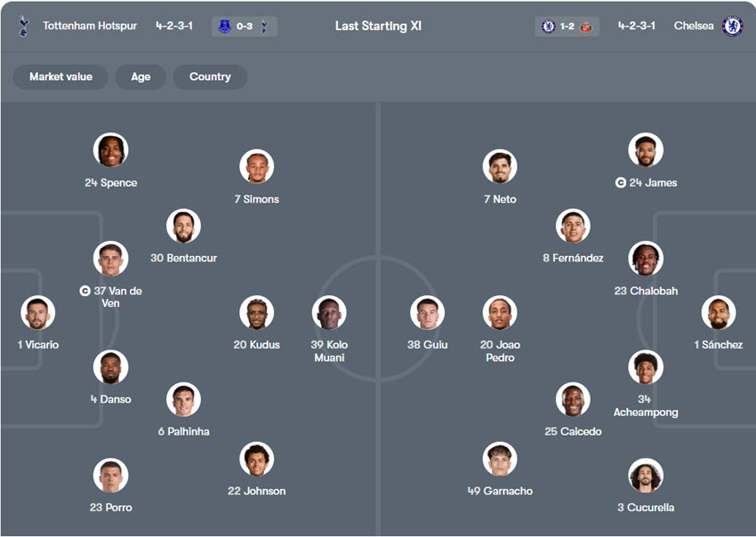Open Chelsea's 1-2 last match result badge

[567, 27]
